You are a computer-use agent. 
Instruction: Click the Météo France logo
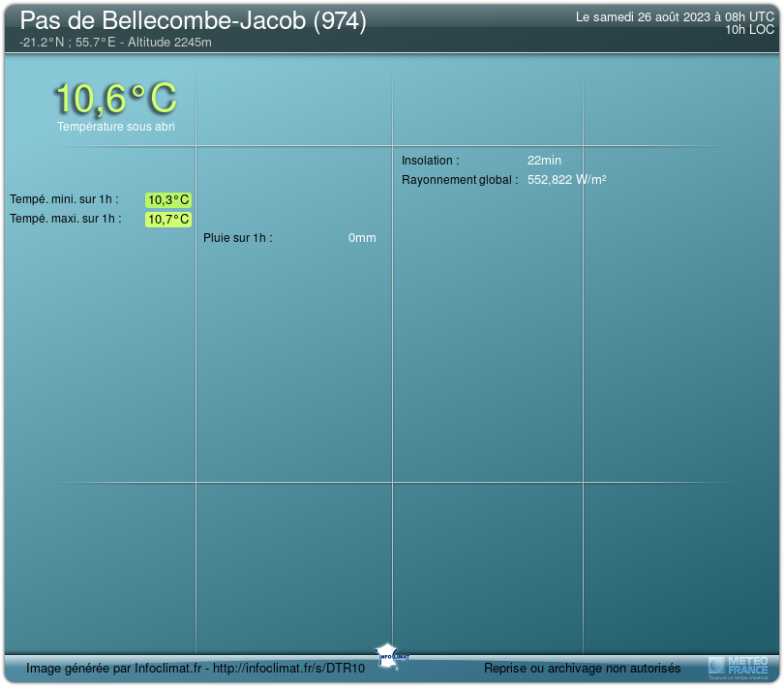739,666
